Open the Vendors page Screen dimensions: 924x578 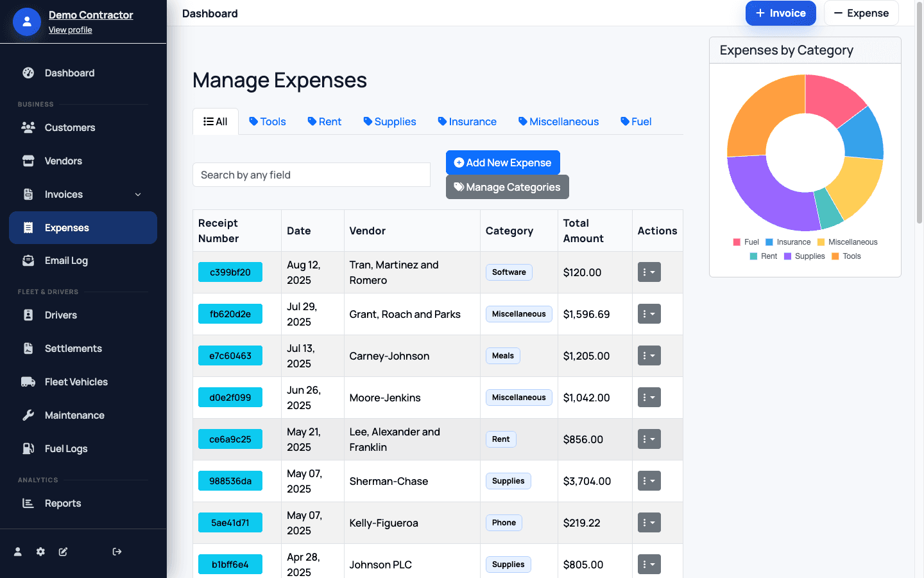[x=83, y=161]
